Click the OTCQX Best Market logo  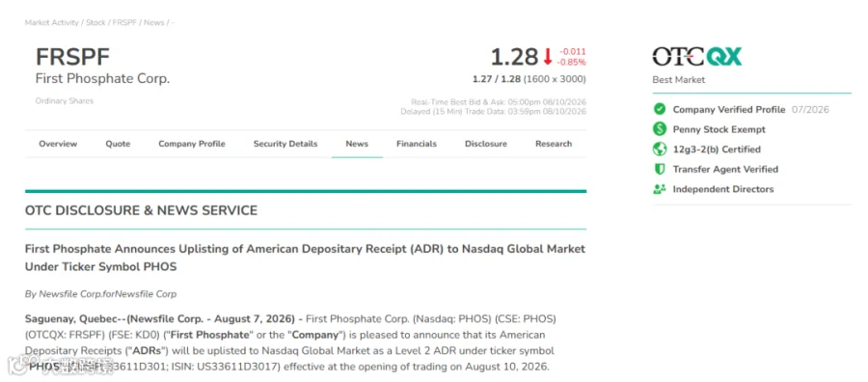pos(697,57)
